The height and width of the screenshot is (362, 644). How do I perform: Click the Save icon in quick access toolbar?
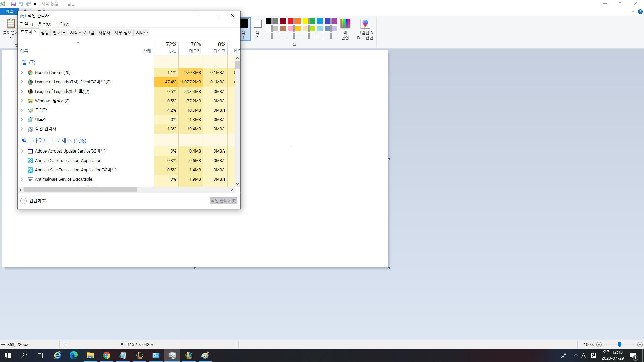click(14, 4)
